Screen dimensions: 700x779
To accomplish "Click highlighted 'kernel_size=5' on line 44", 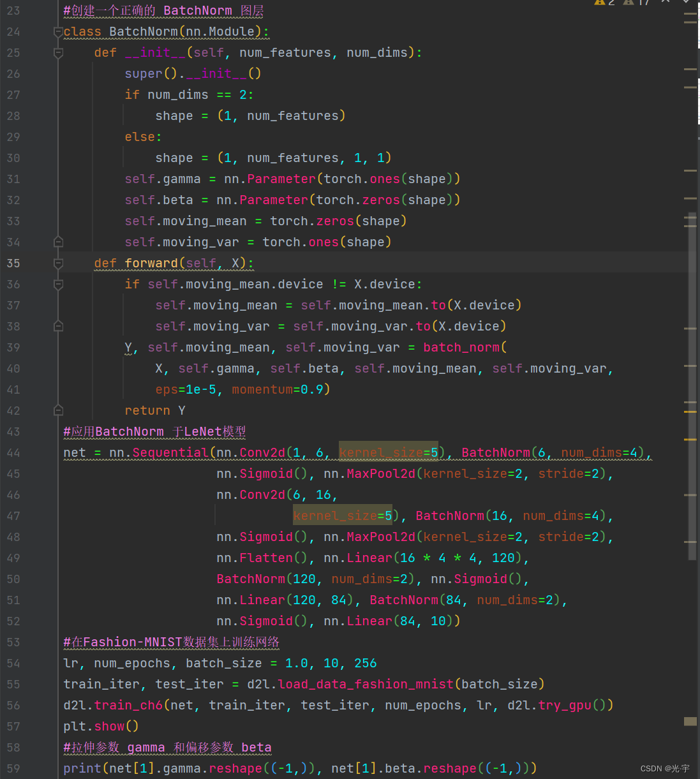I will point(389,453).
